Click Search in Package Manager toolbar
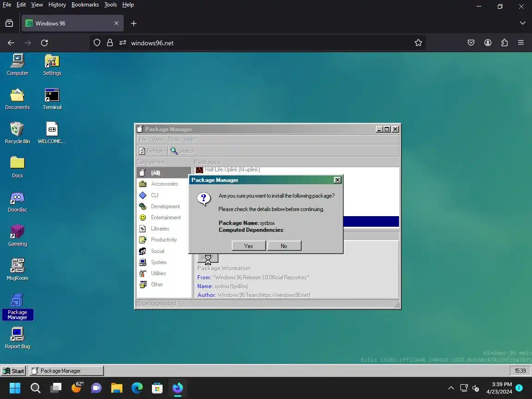This screenshot has width=532, height=399. [183, 151]
